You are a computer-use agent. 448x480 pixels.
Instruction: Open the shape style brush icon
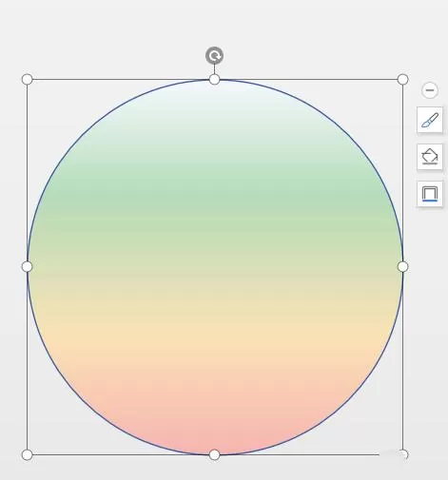[x=430, y=120]
